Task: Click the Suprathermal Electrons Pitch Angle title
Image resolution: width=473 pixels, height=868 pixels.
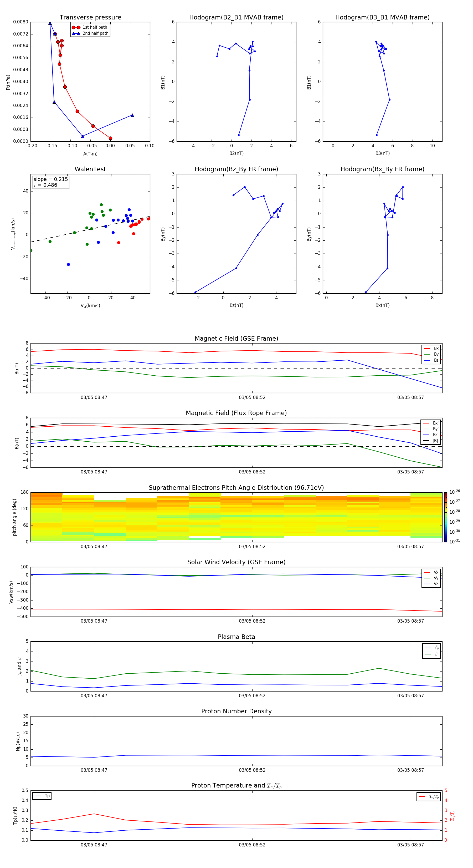Action: 236,488
